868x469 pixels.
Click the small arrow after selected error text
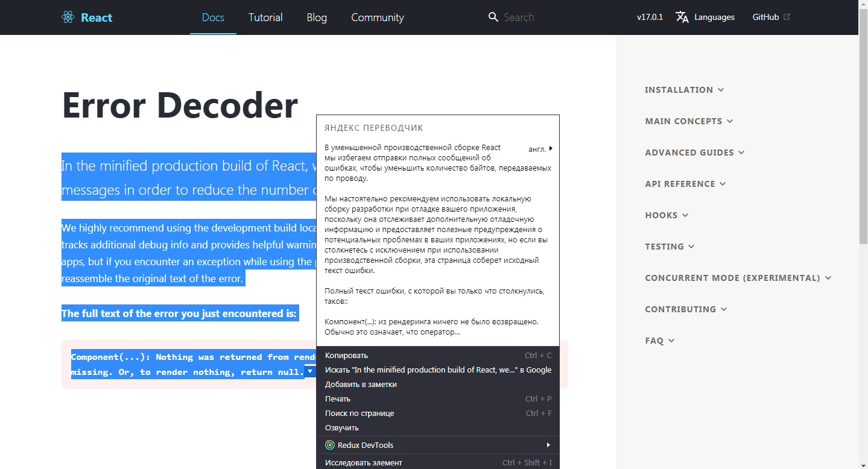coord(309,371)
